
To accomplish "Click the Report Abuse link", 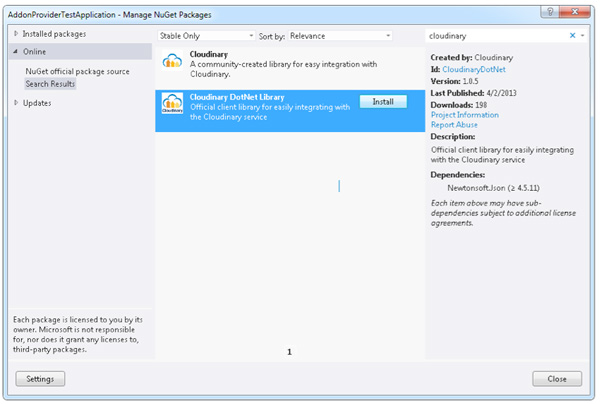I will click(x=454, y=125).
